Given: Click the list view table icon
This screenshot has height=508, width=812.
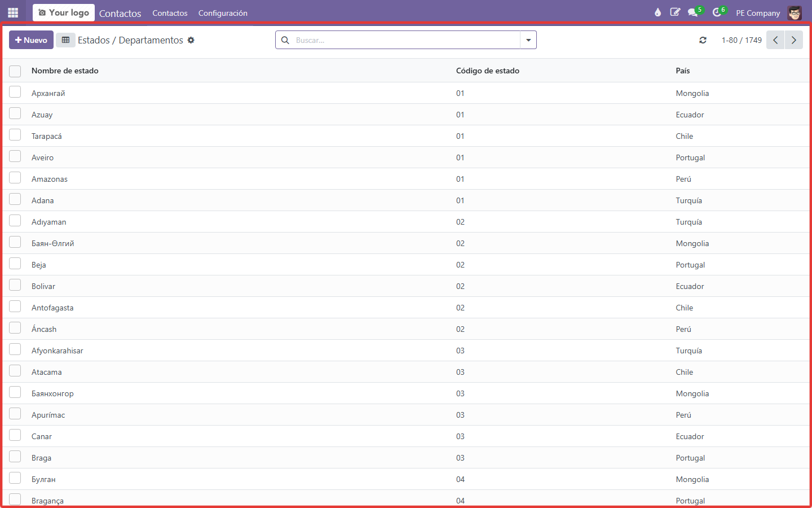Looking at the screenshot, I should click(65, 40).
